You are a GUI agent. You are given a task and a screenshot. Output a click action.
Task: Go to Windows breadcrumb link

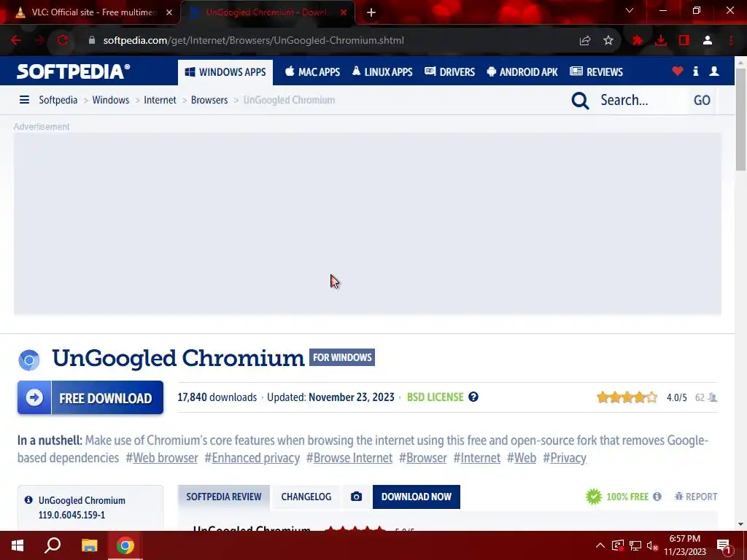pos(111,100)
